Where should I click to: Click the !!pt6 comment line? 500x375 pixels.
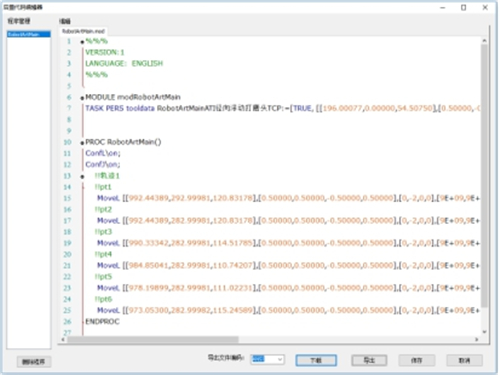(x=103, y=299)
